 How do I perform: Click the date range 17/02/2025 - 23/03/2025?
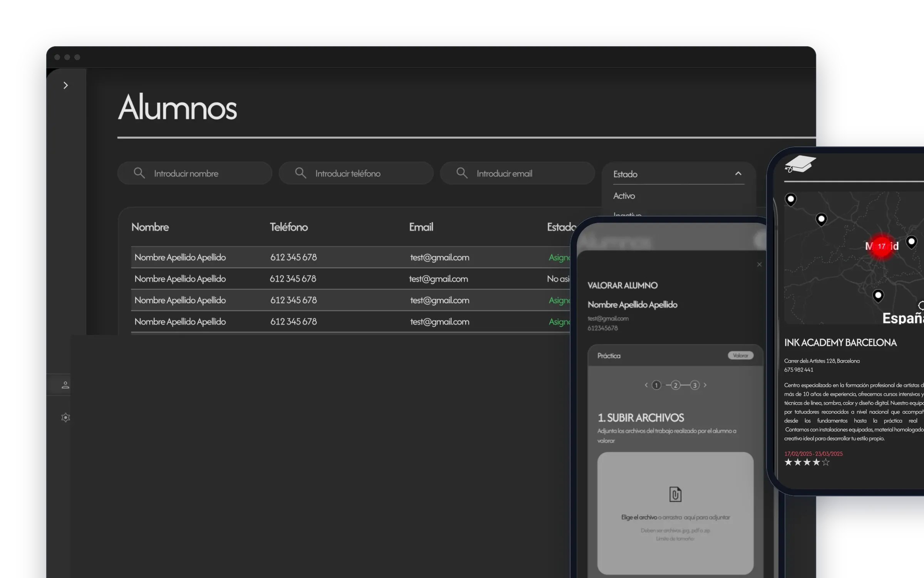tap(814, 454)
